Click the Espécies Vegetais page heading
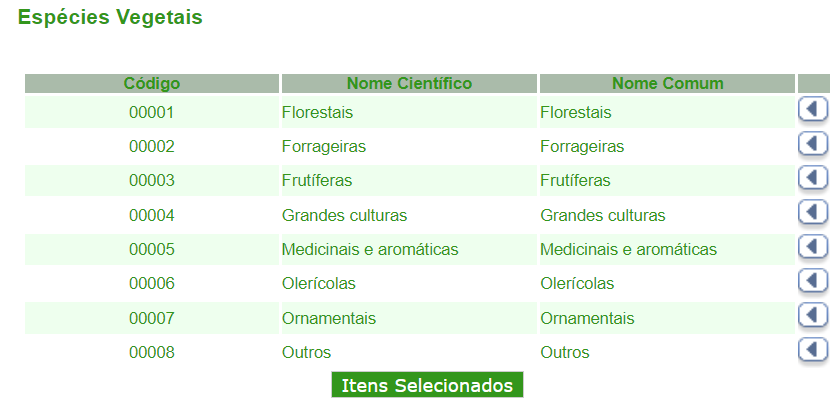The width and height of the screenshot is (839, 420). [110, 18]
